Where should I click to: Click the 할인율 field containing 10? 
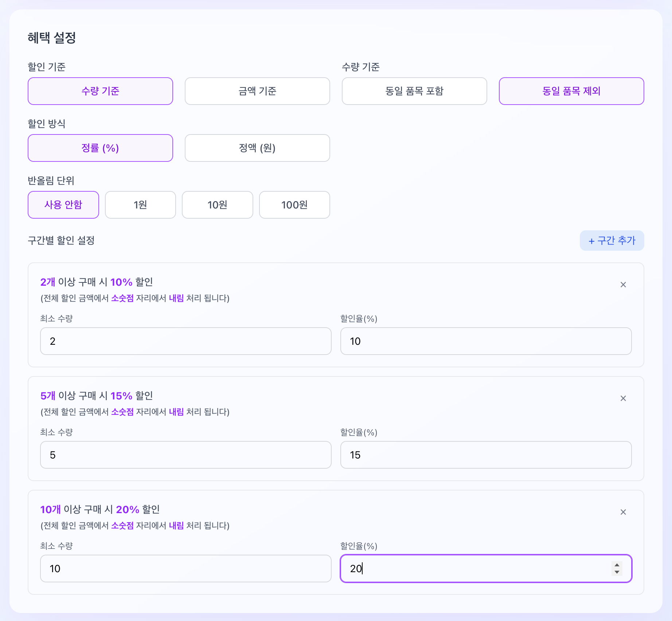point(486,341)
